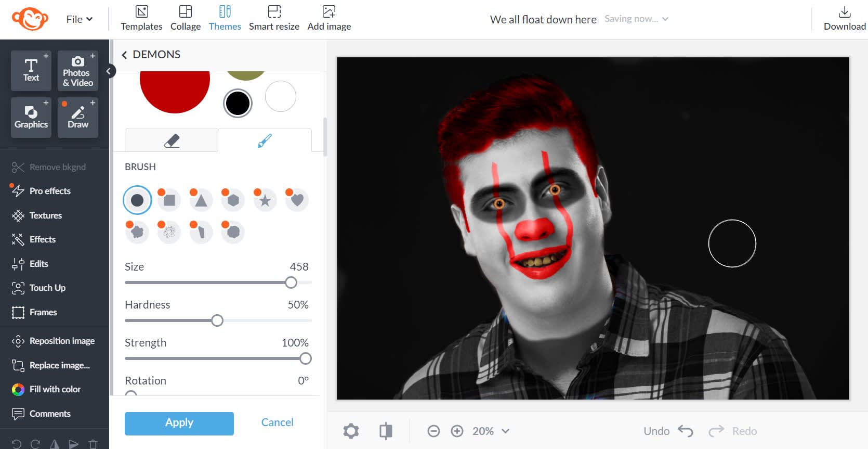Select the triangle brush shape
The height and width of the screenshot is (449, 868).
pos(201,200)
